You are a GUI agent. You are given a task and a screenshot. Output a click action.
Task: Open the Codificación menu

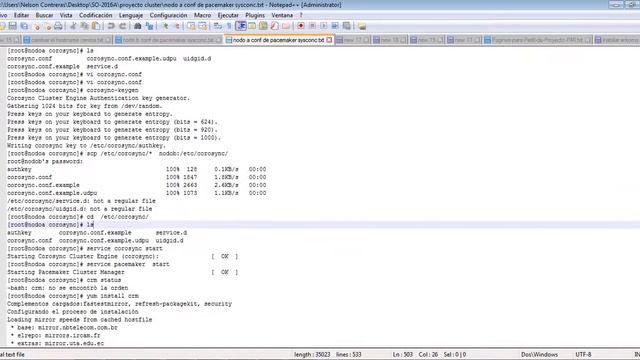pyautogui.click(x=96, y=15)
